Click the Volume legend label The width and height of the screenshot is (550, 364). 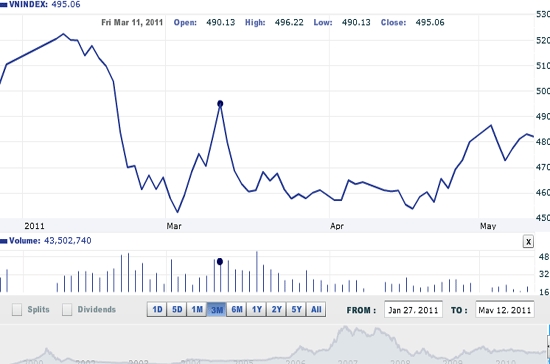25,241
